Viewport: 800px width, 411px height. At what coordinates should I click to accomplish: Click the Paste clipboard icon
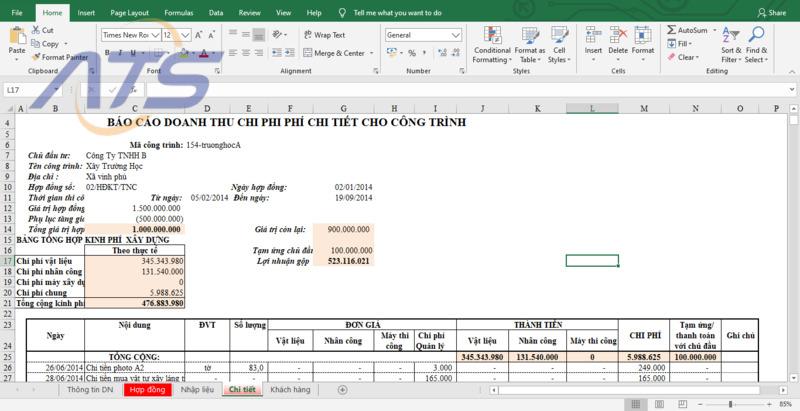pyautogui.click(x=17, y=38)
